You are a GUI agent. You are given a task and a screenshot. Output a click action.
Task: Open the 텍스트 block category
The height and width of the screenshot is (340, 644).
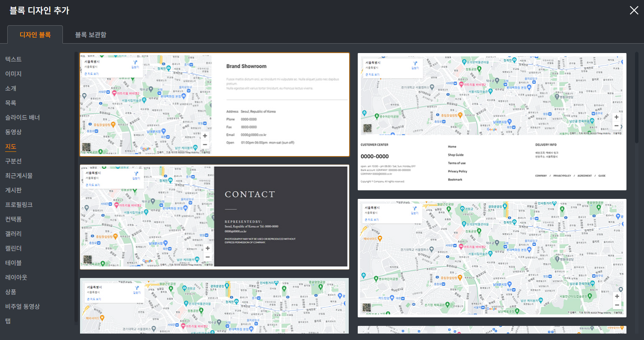tap(13, 59)
